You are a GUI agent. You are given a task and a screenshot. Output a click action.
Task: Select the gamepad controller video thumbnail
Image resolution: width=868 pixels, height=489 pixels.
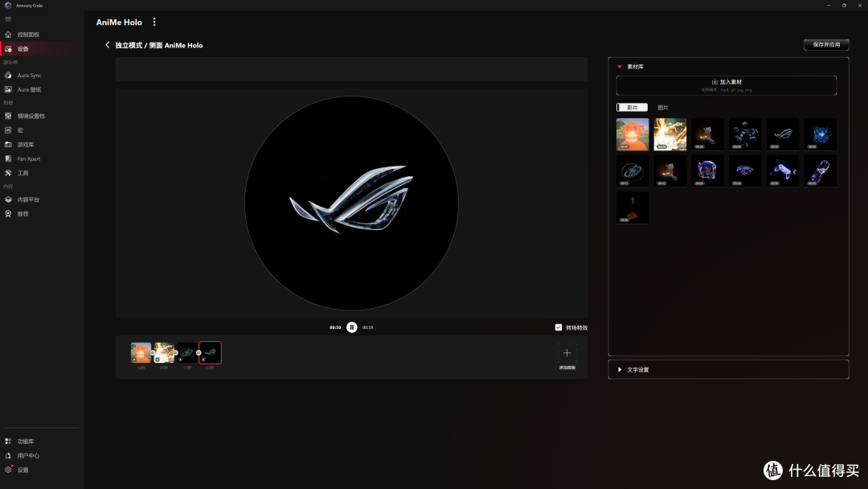point(783,171)
